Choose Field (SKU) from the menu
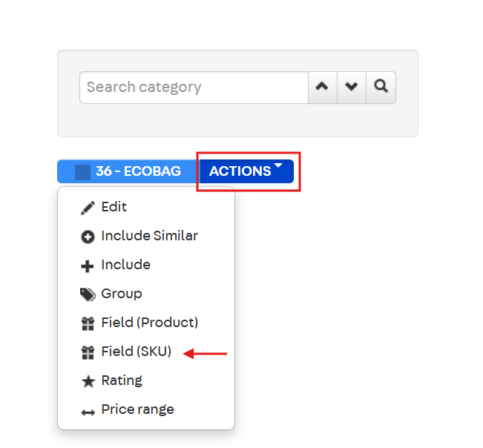 tap(137, 352)
